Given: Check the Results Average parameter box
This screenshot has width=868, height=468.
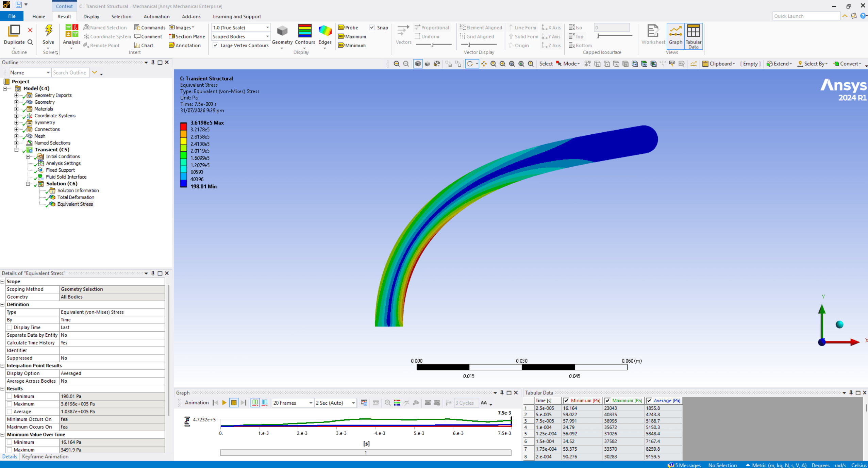Looking at the screenshot, I should pyautogui.click(x=10, y=412).
